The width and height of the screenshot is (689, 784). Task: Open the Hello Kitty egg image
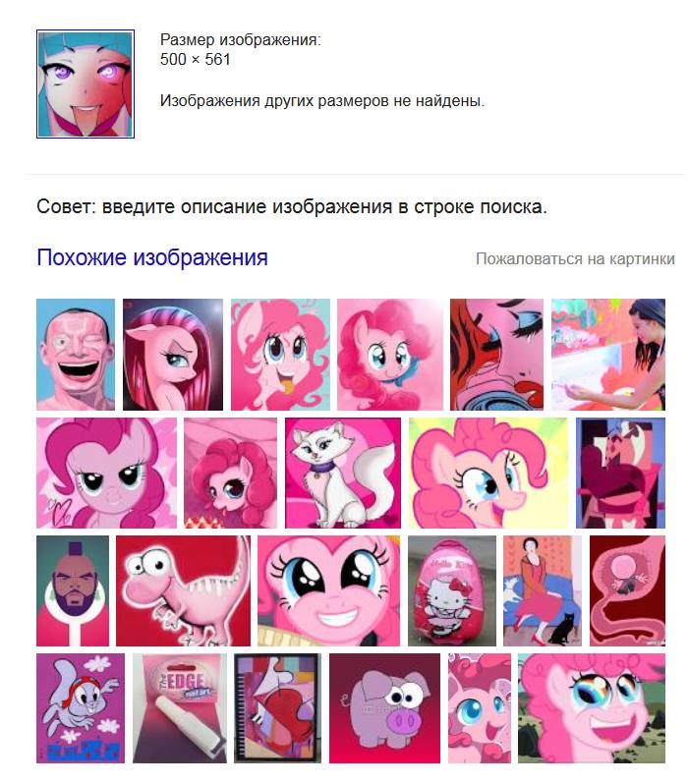[452, 591]
